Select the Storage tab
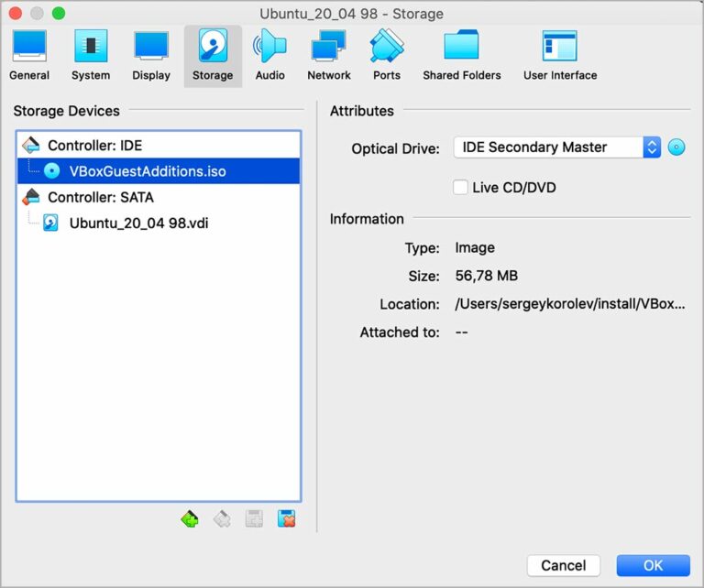Image resolution: width=704 pixels, height=588 pixels. (x=213, y=56)
